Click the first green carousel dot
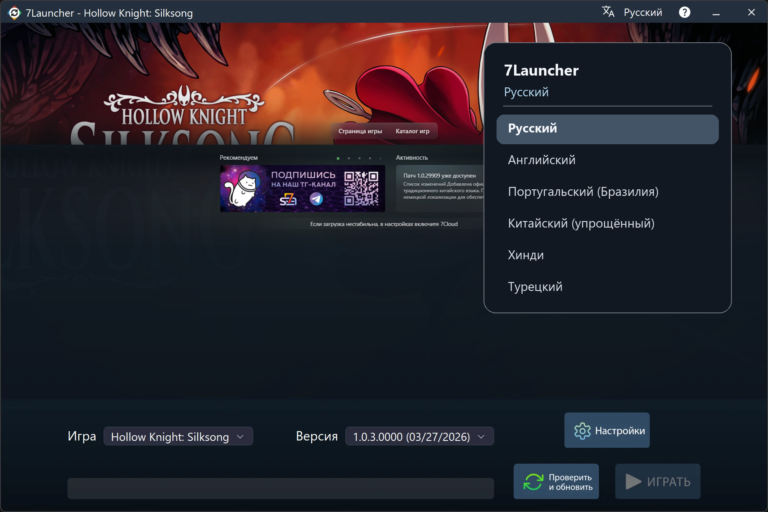 pyautogui.click(x=338, y=158)
